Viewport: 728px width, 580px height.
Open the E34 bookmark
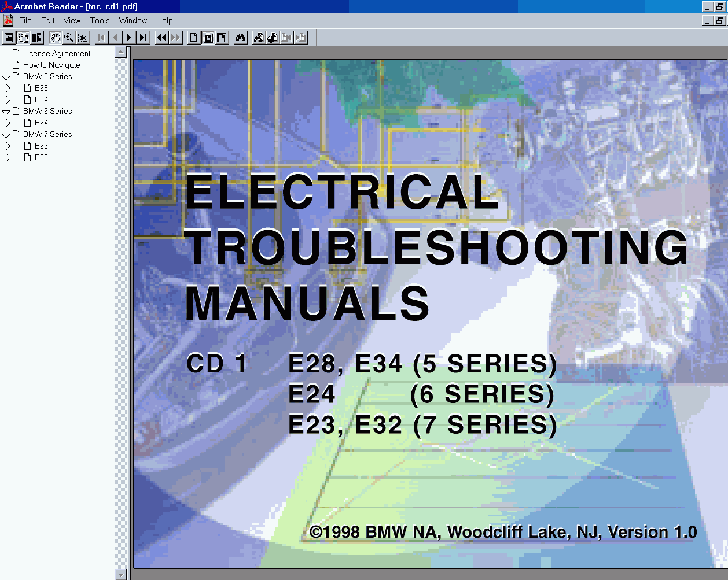pyautogui.click(x=41, y=99)
